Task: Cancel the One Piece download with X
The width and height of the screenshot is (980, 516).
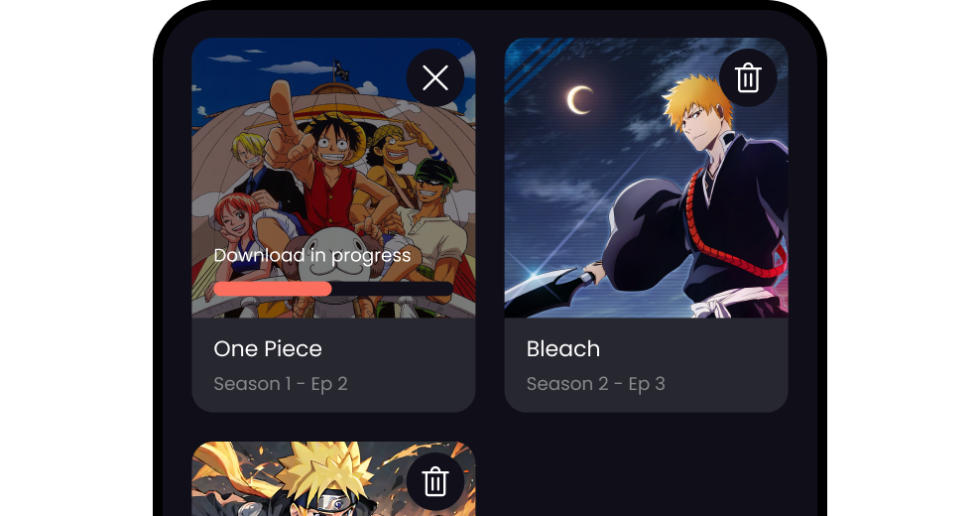Action: tap(435, 78)
